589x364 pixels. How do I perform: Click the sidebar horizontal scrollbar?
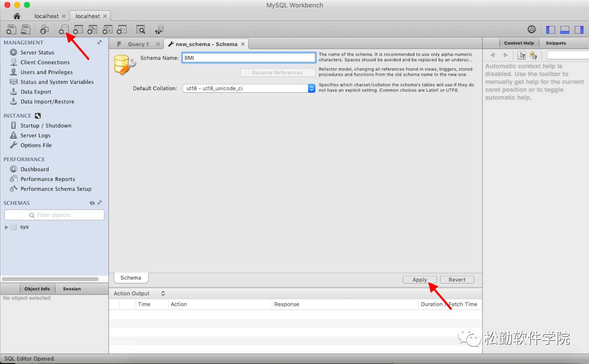coord(50,279)
